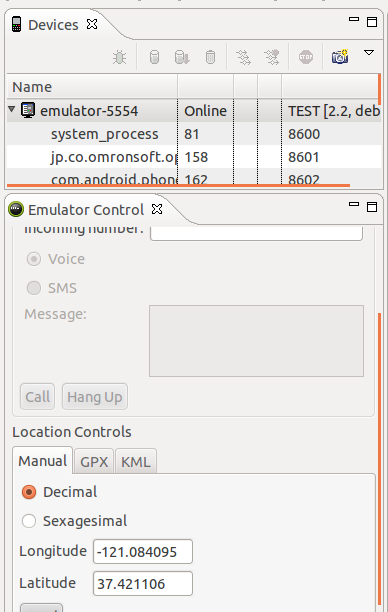
Task: Select the system_process row
Action: 194,134
